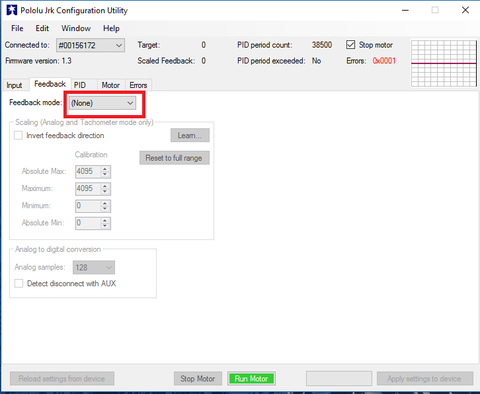Click the Absolute Min value field

(x=88, y=223)
